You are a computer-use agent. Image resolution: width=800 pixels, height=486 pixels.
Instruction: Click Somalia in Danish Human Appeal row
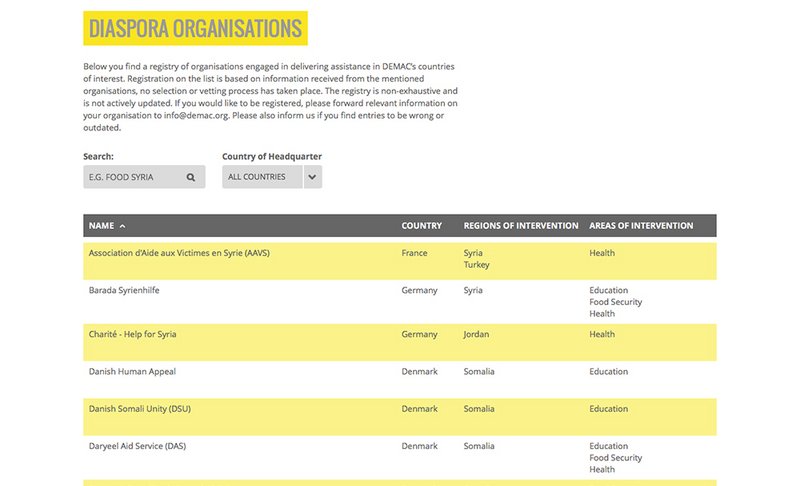(479, 371)
